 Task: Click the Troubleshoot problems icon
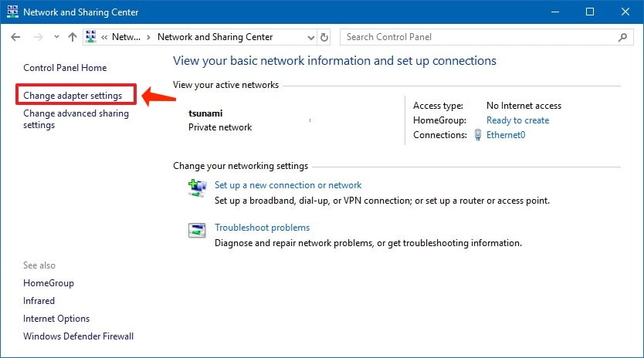pos(198,230)
